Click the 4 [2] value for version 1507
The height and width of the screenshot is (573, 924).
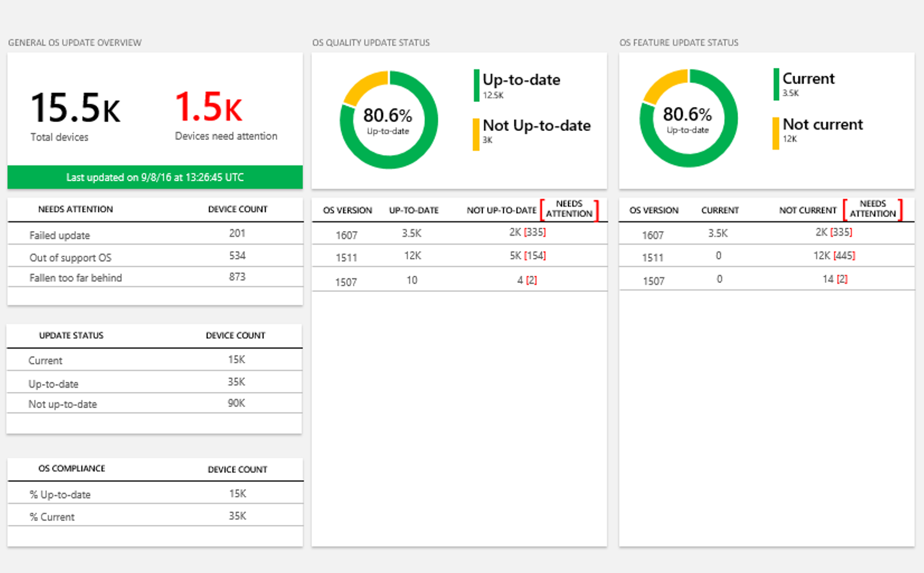click(527, 280)
